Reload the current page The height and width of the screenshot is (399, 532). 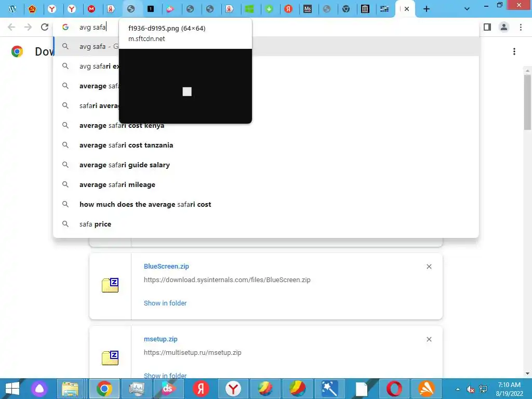[x=45, y=27]
